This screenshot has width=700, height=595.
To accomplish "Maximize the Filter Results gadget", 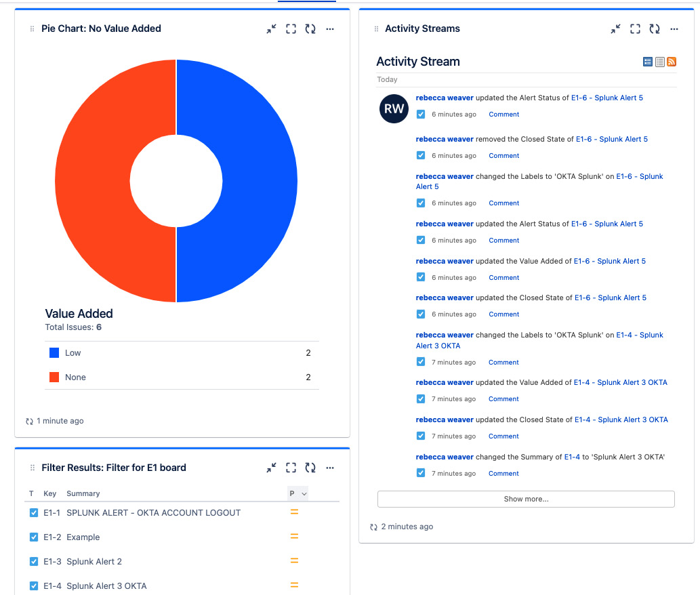I will click(291, 468).
